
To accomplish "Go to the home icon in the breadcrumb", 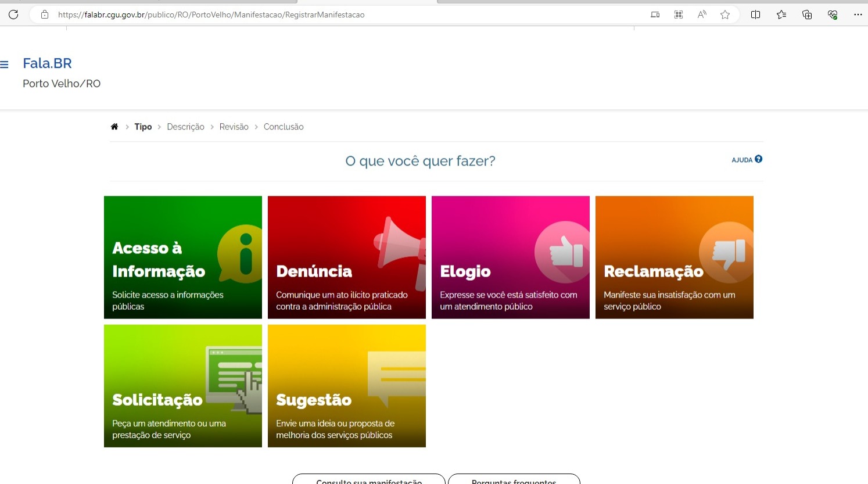I will [x=114, y=127].
